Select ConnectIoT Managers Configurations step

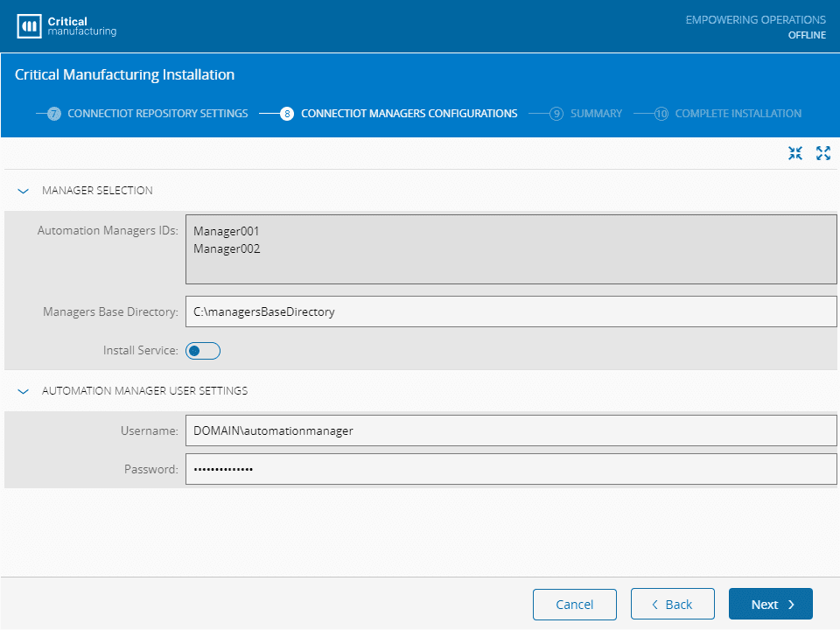point(409,114)
